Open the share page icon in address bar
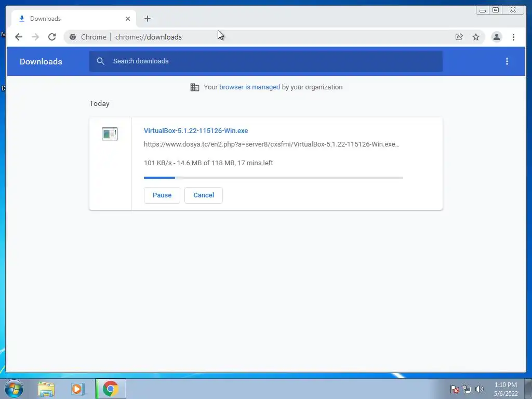 point(459,37)
